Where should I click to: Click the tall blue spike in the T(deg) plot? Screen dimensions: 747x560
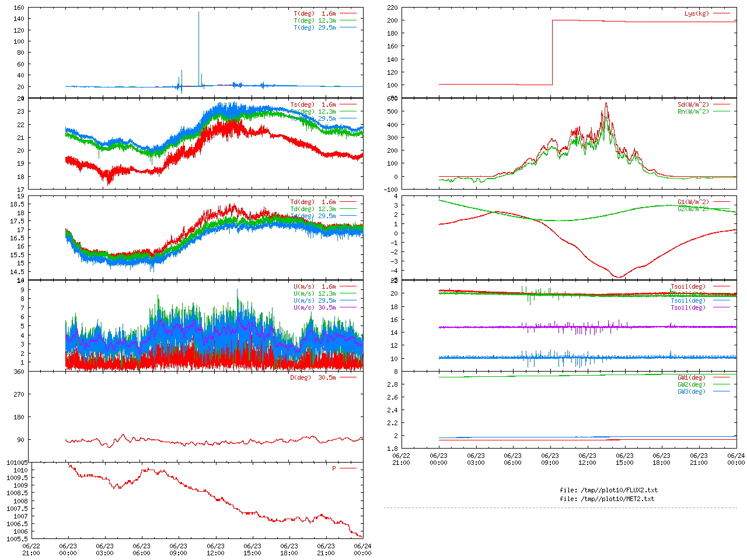point(198,50)
